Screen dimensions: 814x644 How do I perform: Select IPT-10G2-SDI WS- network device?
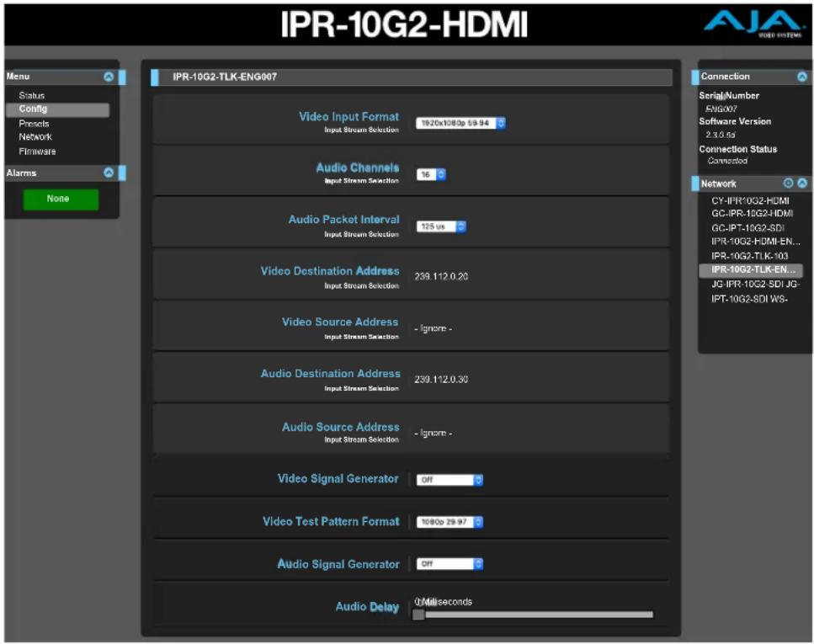point(749,299)
